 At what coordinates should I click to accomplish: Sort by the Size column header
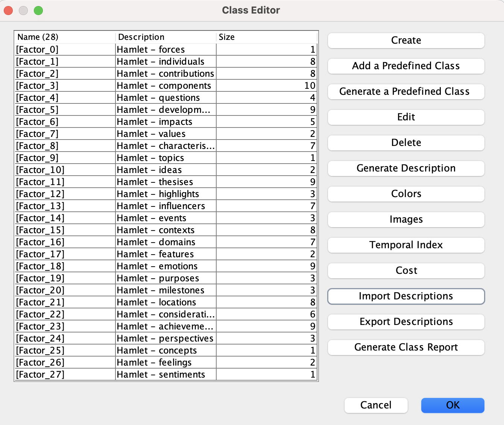coord(266,37)
